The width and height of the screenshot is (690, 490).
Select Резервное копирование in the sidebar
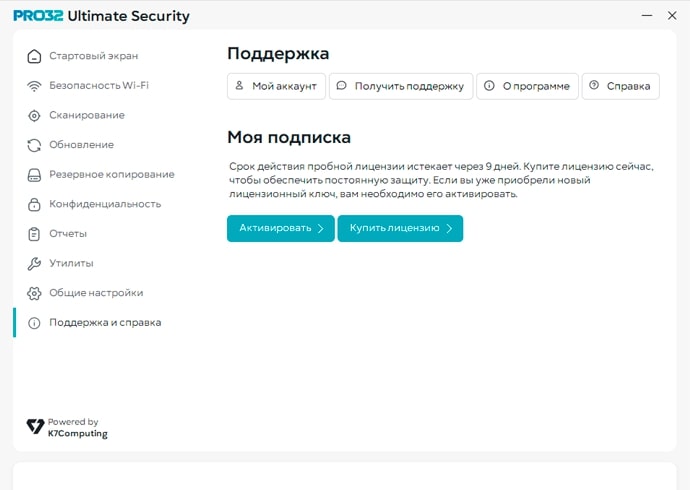click(111, 175)
